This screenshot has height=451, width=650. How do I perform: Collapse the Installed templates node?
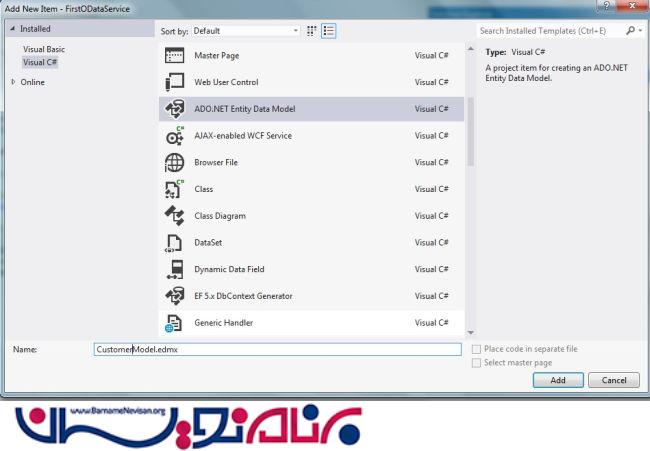12,29
